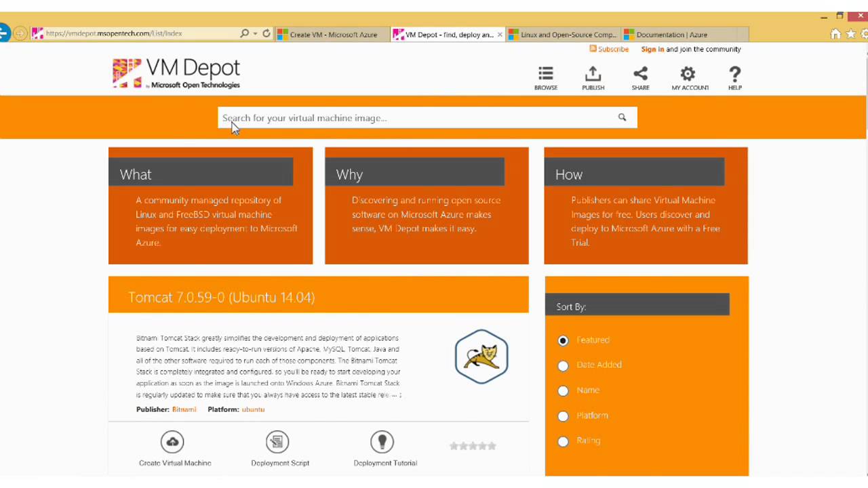This screenshot has width=868, height=488.
Task: Click the browser home icon
Action: pos(835,34)
